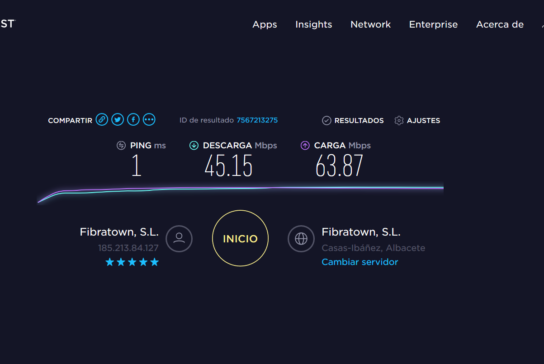Start the test with INICIO button

tap(240, 238)
